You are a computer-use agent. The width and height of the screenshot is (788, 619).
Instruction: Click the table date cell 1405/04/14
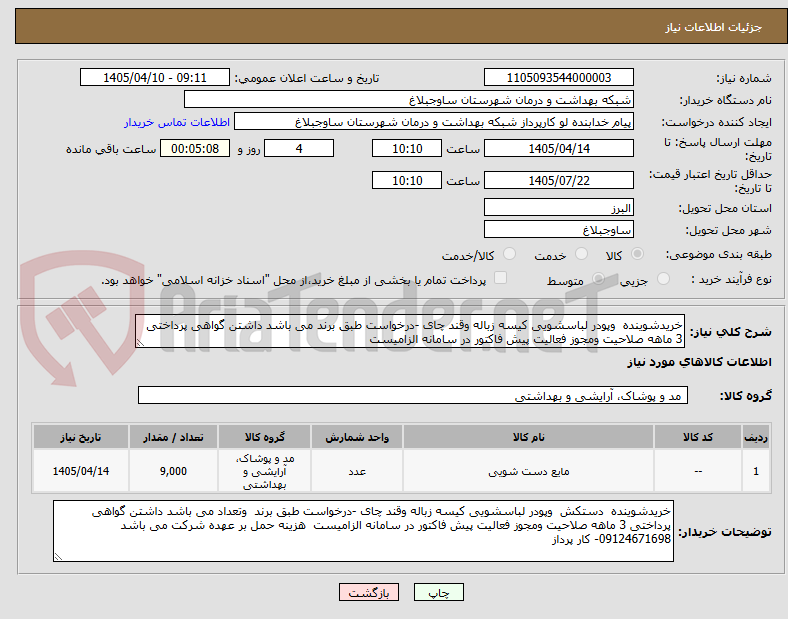pos(81,471)
